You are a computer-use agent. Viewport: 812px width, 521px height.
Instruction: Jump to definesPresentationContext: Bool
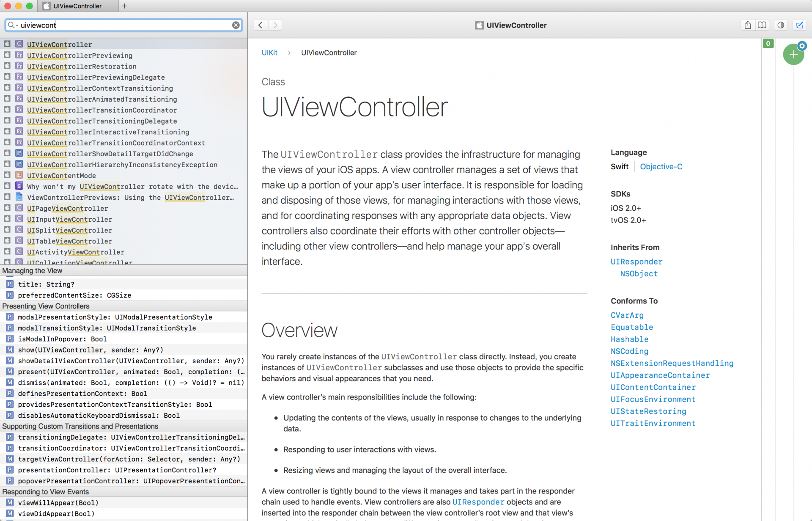click(123, 394)
